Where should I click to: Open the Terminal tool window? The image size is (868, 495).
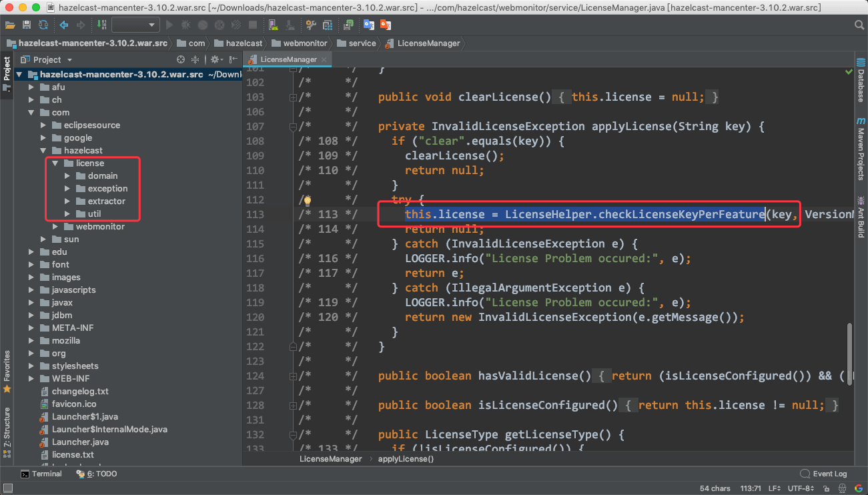(x=41, y=474)
